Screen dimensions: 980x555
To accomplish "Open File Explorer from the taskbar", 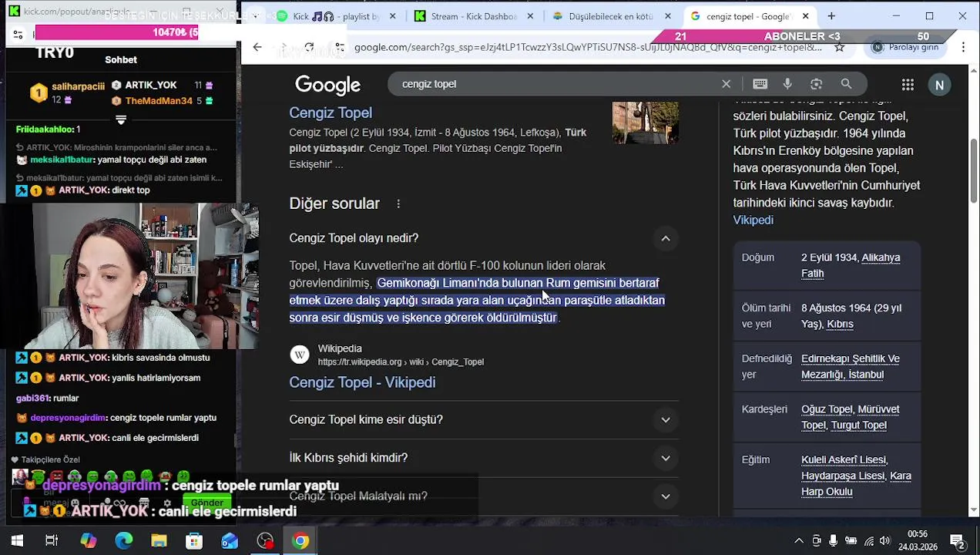I will pos(159,541).
